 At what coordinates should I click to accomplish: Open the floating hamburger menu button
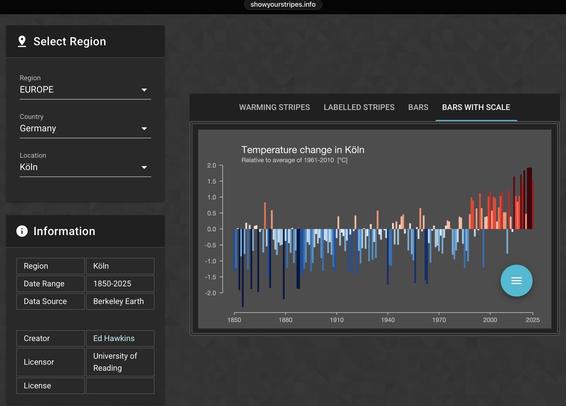[x=516, y=280]
